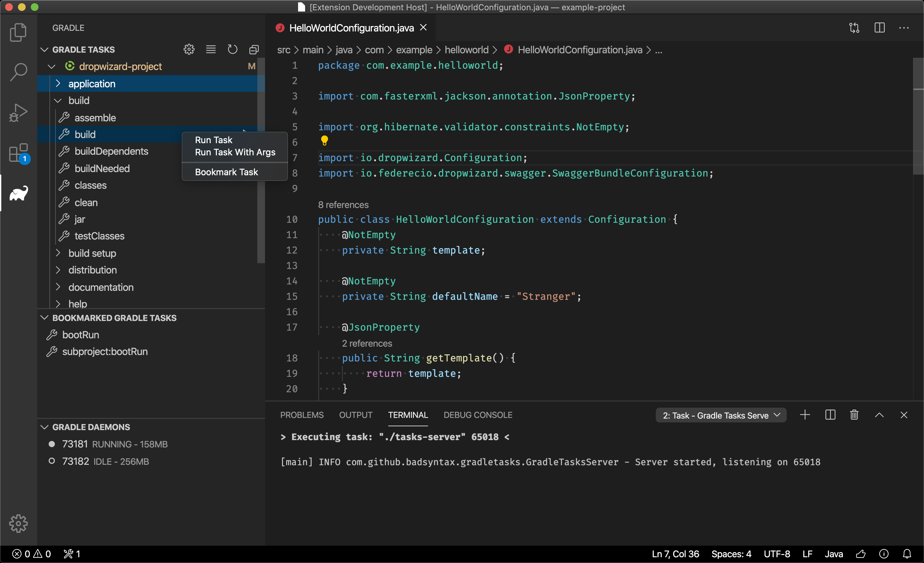The width and height of the screenshot is (924, 563).
Task: Split the editor using top-right icon
Action: click(x=879, y=27)
